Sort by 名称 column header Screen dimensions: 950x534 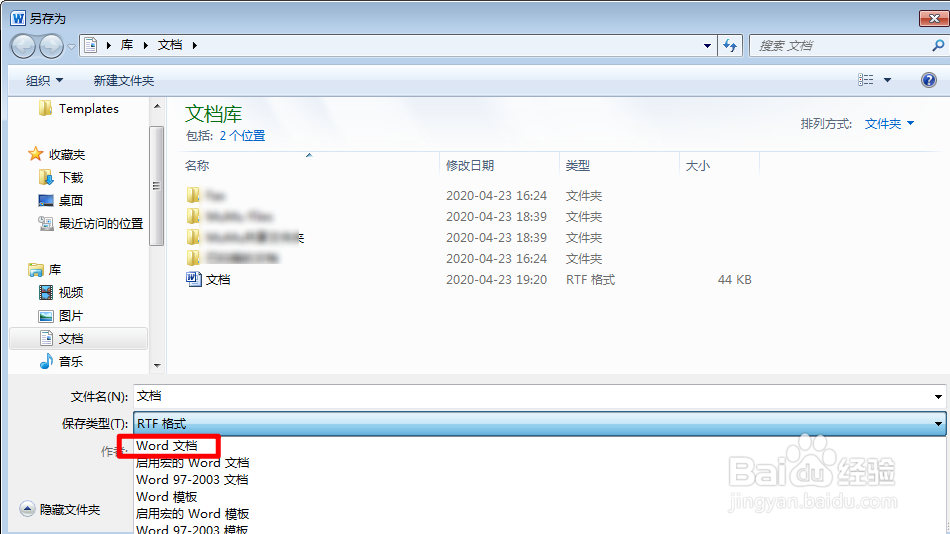coord(198,165)
